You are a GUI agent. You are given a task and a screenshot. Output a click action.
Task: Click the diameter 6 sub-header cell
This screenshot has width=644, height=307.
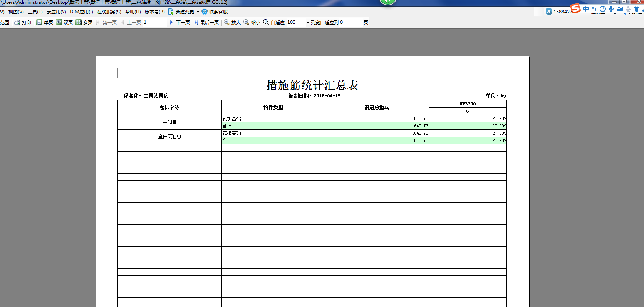[468, 111]
